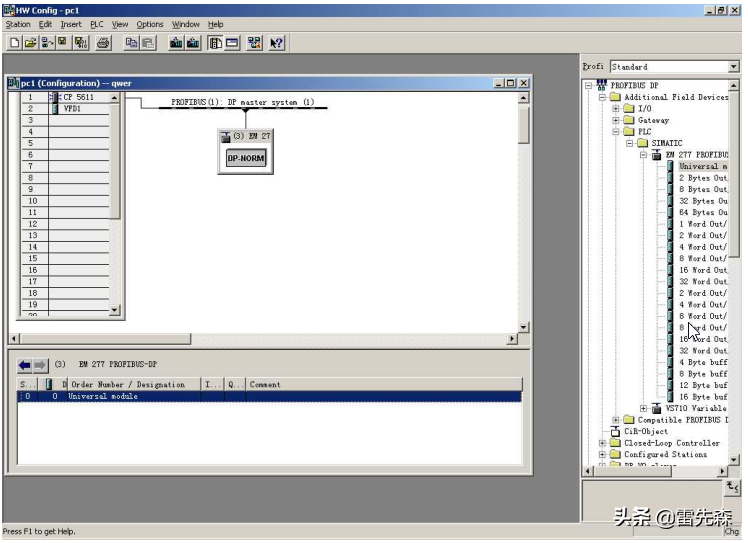Screen dimensions: 748x543
Task: Open the Options menu
Action: [x=150, y=24]
